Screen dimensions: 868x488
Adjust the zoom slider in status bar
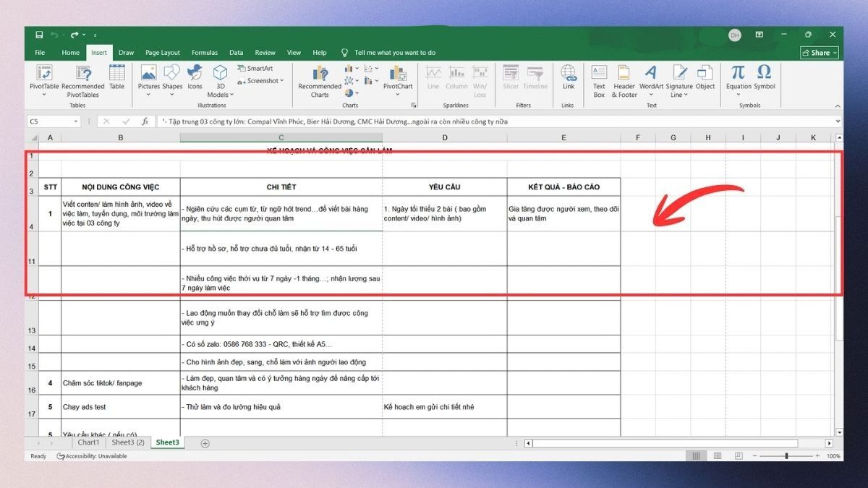(x=786, y=456)
